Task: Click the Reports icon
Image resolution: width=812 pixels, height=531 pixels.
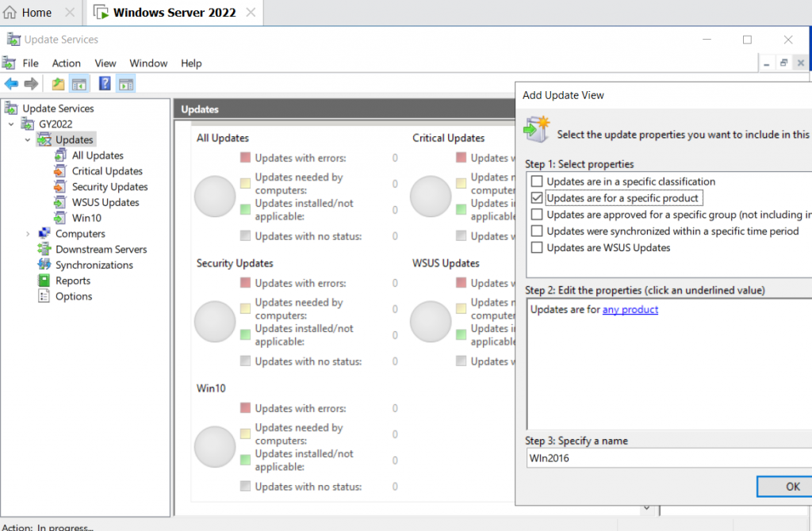Action: 44,281
